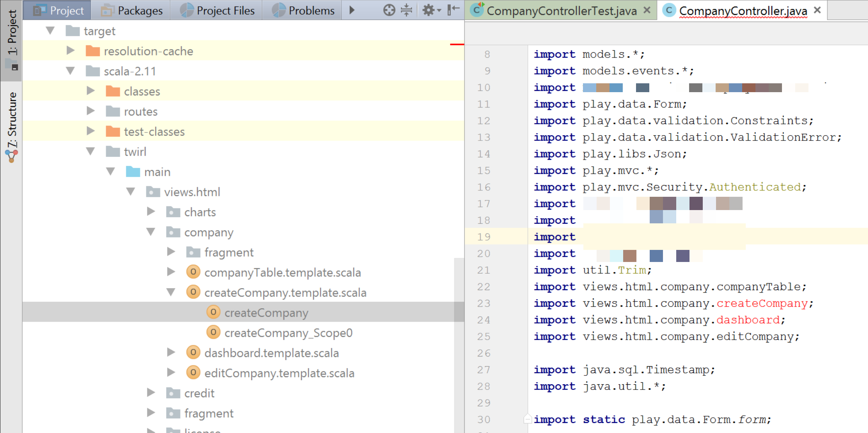This screenshot has width=868, height=433.
Task: Click the red dashboard import reference
Action: pyautogui.click(x=748, y=320)
